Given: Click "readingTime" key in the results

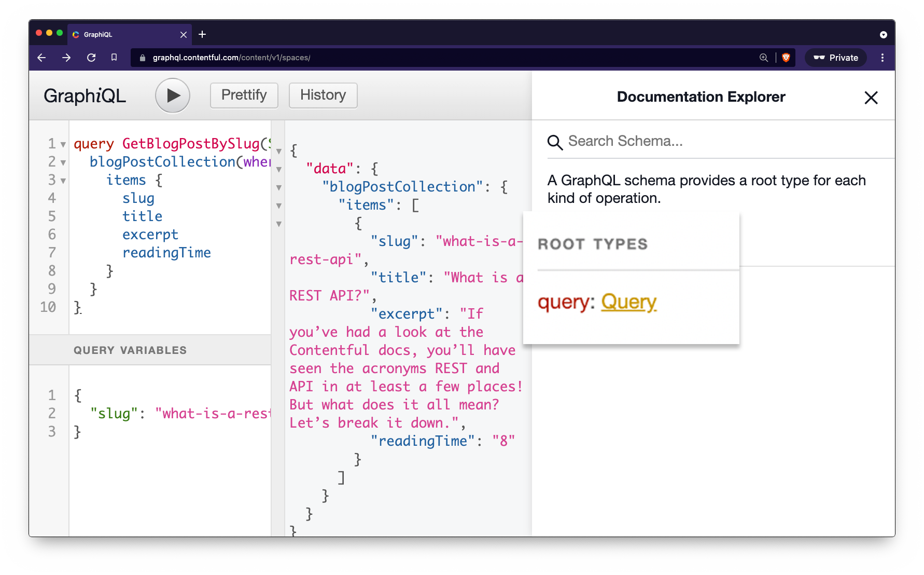Looking at the screenshot, I should pyautogui.click(x=423, y=441).
